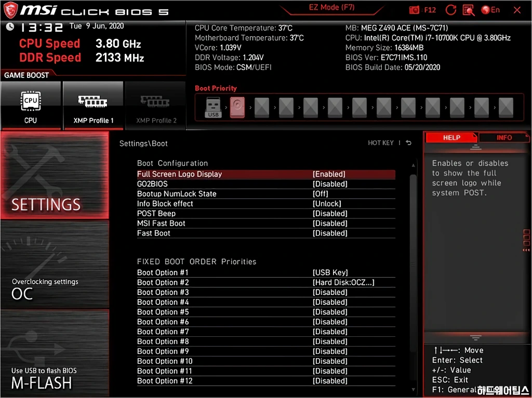Enable XMP Profile 2
532x398 pixels.
tap(156, 106)
